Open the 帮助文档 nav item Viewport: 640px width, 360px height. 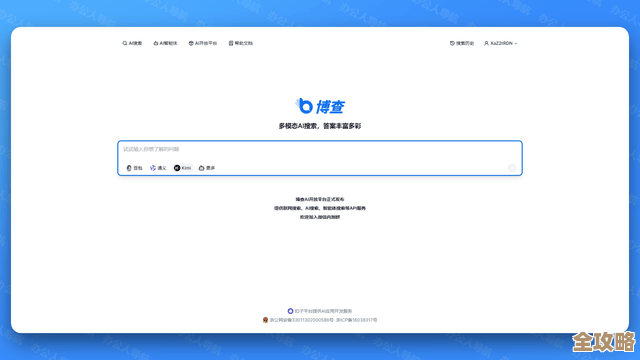(241, 43)
